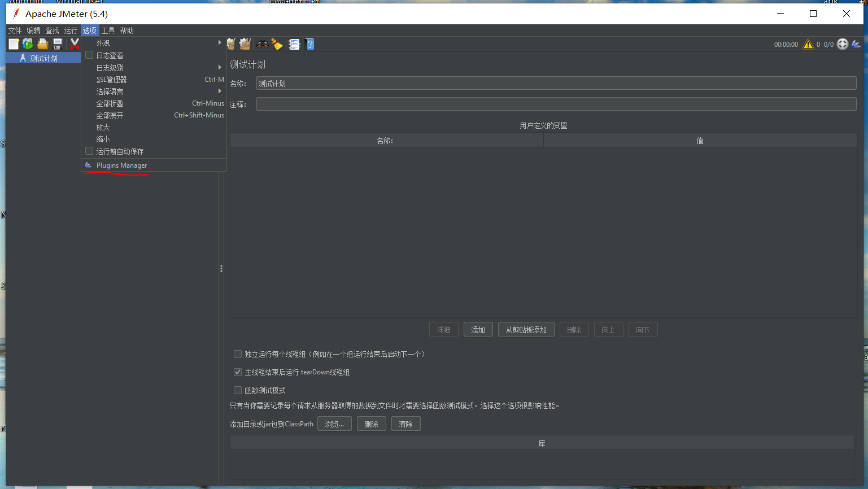Open Plugins Manager from options menu
The width and height of the screenshot is (868, 489).
point(154,165)
